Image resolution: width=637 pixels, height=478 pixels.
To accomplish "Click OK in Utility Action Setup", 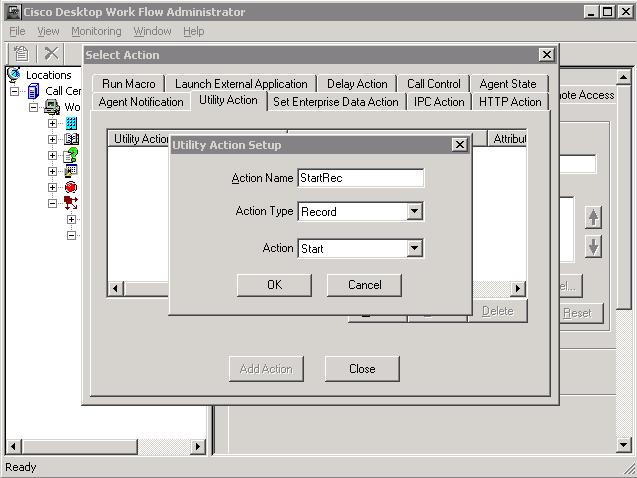I will click(x=274, y=285).
